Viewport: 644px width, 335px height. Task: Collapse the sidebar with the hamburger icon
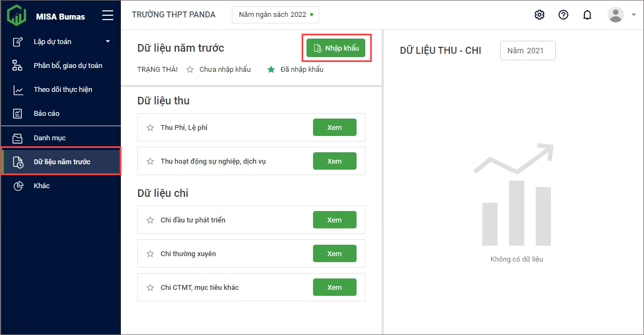click(108, 16)
